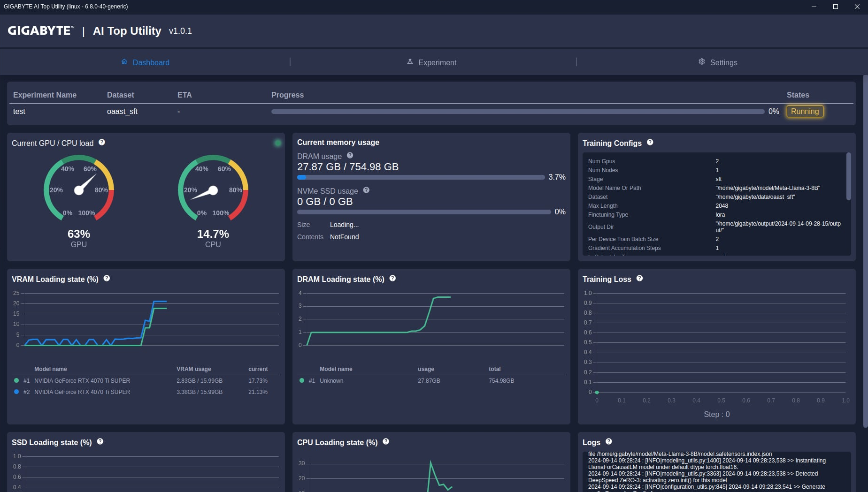868x492 pixels.
Task: Click '#2 NVIDIA GeForce RTX 4070 Ti SUPER' row
Action: [x=146, y=392]
